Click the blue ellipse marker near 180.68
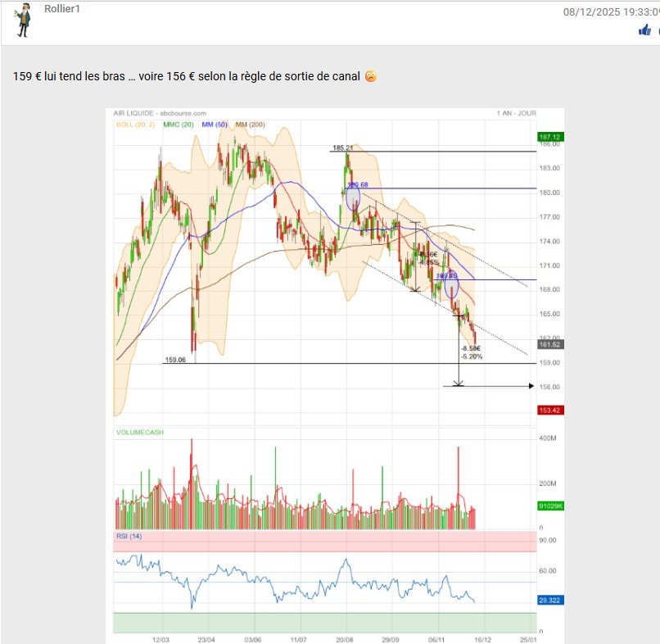Viewport: 660px width, 644px height. coord(353,197)
